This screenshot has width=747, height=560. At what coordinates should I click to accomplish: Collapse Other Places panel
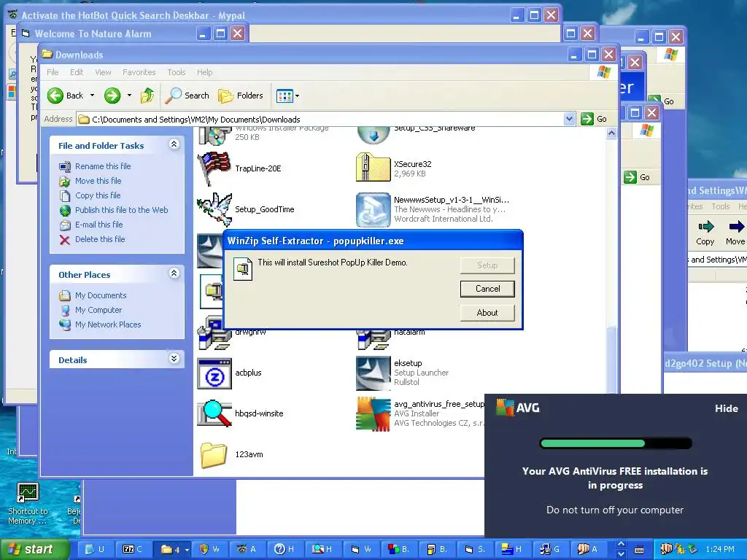click(174, 273)
